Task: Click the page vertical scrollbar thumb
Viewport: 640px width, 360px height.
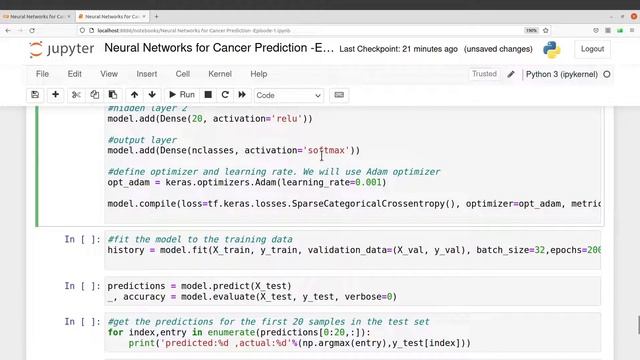Action: 638,324
